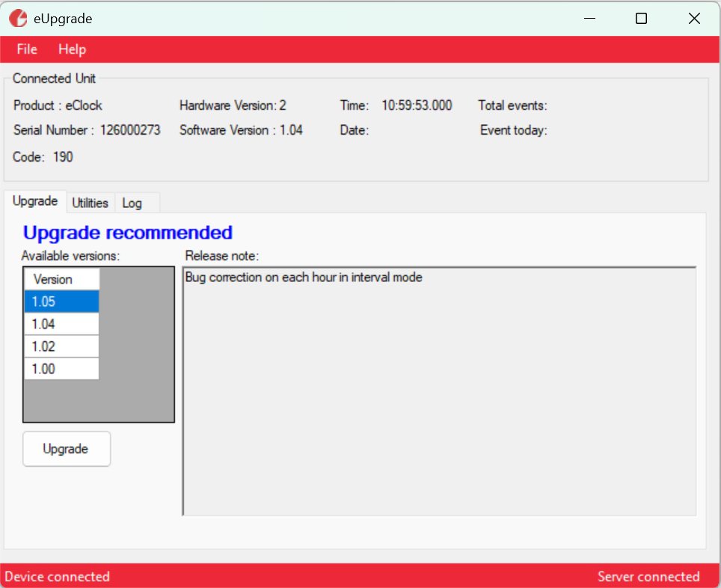Screen dimensions: 721x588
Task: Click the Server connected status text
Action: 648,577
